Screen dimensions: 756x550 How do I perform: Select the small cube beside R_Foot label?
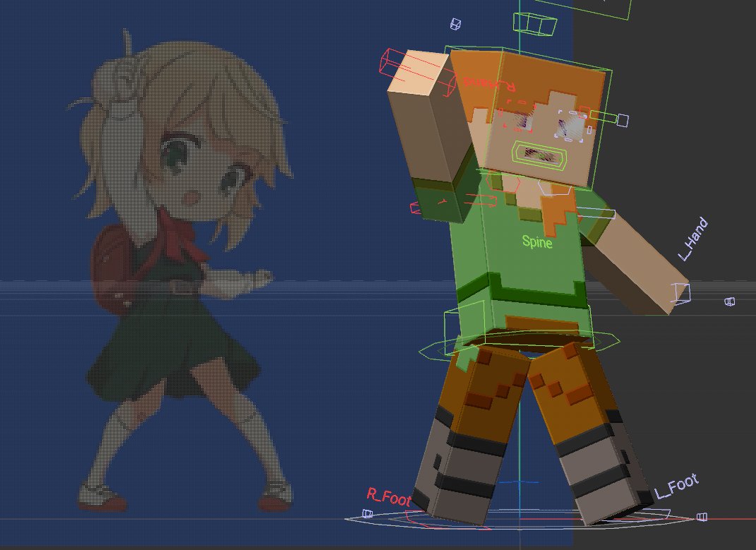click(x=367, y=514)
